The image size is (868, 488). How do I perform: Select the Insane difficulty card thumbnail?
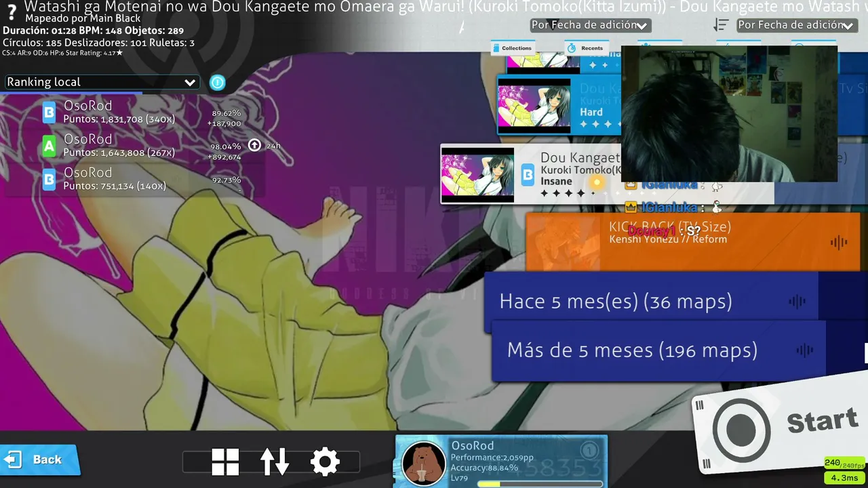(x=477, y=174)
